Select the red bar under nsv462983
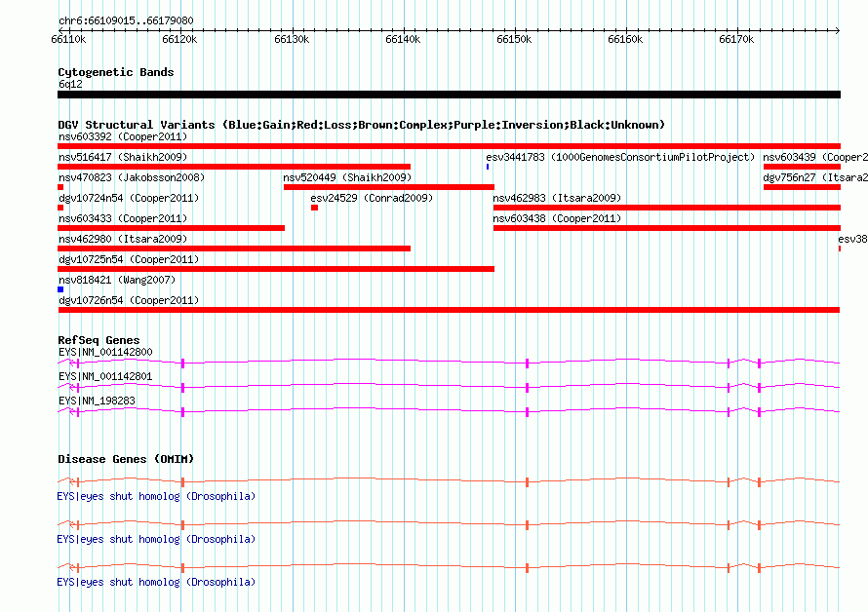This screenshot has width=868, height=612. click(x=667, y=208)
